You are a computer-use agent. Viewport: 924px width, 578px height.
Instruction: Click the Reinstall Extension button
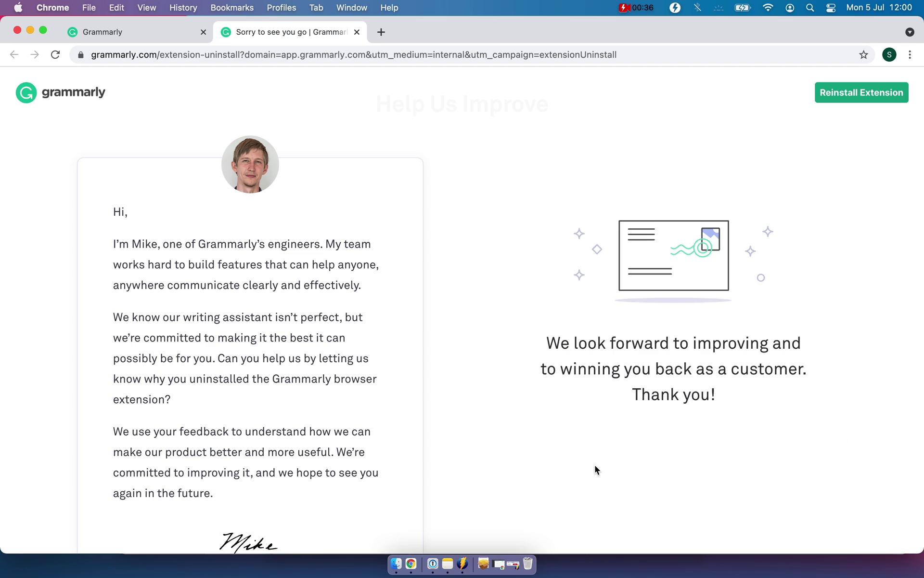pyautogui.click(x=861, y=92)
